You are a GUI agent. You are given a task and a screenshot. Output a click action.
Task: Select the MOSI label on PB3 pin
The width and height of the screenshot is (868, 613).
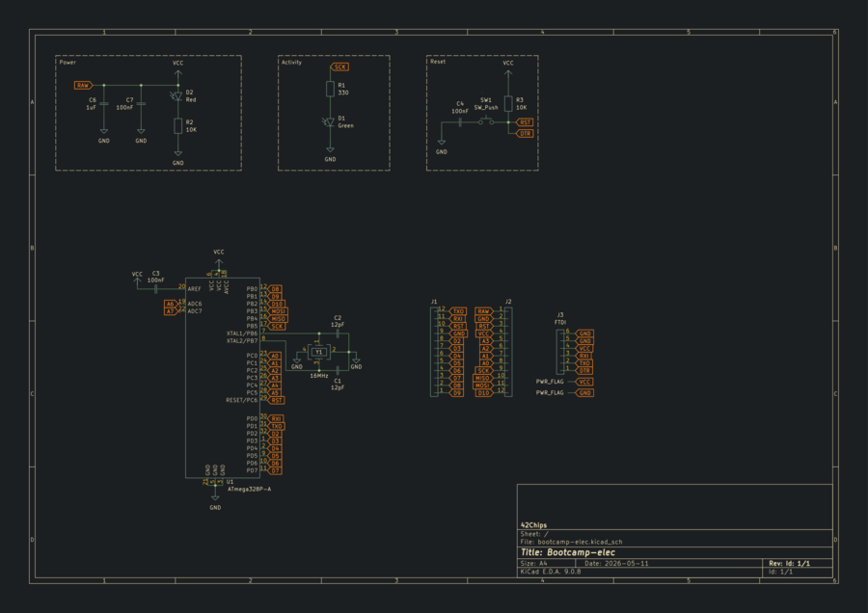(278, 311)
